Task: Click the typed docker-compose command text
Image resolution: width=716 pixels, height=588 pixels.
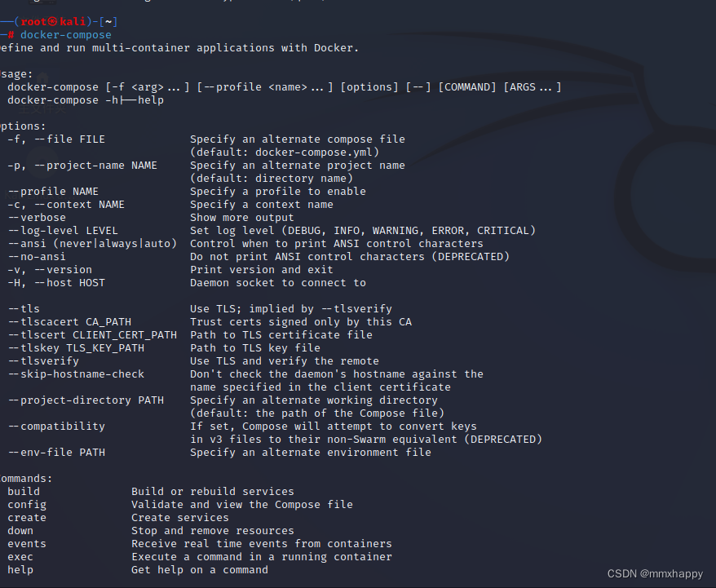Action: (x=66, y=35)
